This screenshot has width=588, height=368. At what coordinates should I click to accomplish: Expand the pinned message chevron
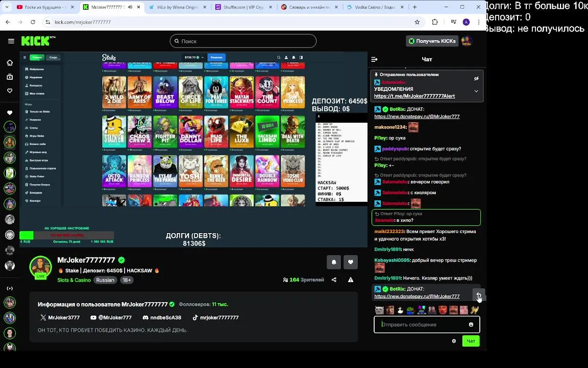pos(476,91)
